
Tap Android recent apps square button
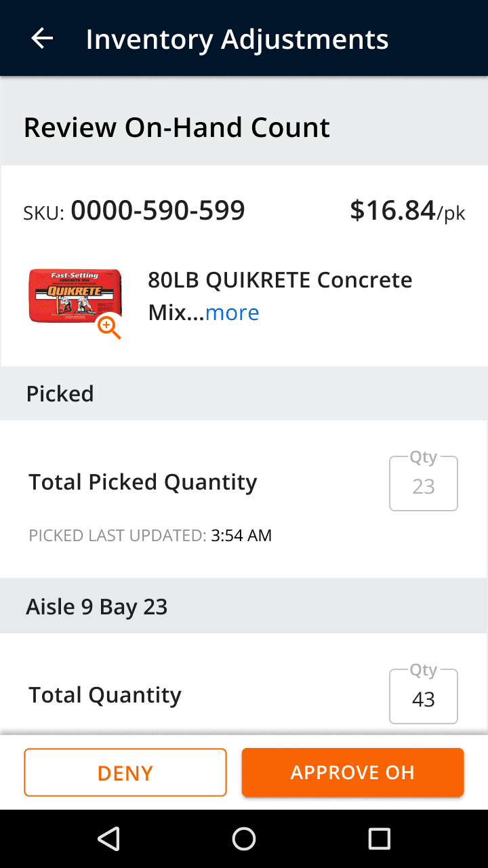380,839
